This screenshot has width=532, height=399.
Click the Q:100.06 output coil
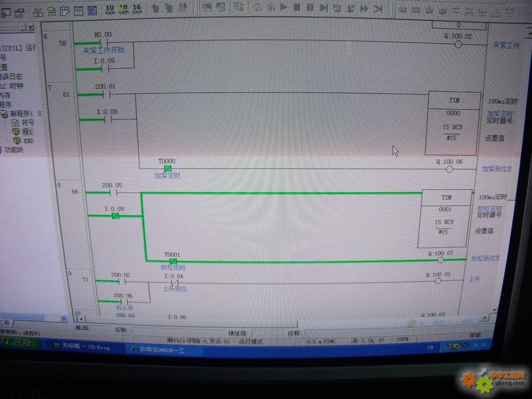click(449, 169)
